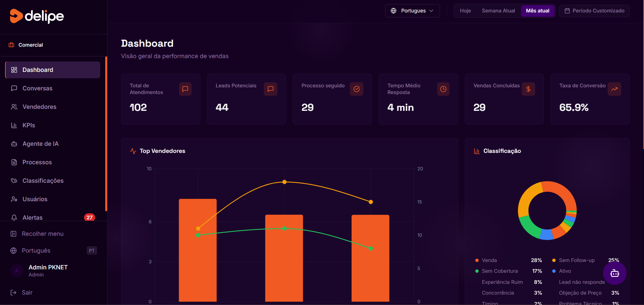This screenshot has width=644, height=305.
Task: Open Agente de IA settings
Action: [x=40, y=143]
